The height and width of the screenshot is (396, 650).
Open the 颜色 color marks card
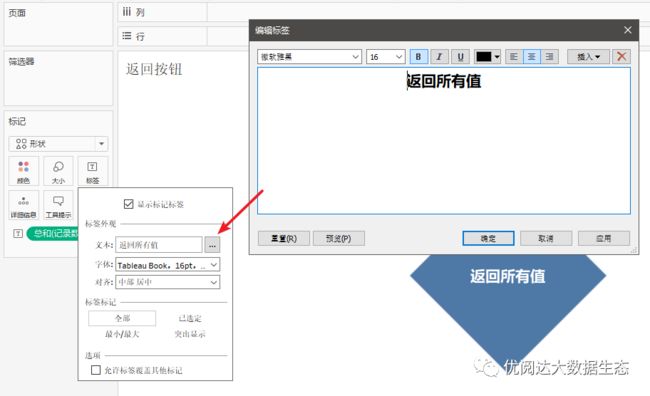pyautogui.click(x=23, y=171)
